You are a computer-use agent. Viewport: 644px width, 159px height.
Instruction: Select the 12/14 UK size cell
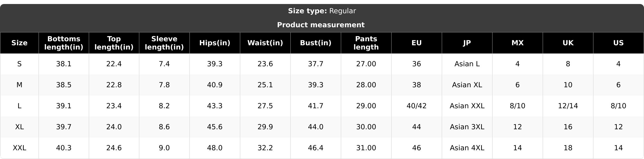568,106
